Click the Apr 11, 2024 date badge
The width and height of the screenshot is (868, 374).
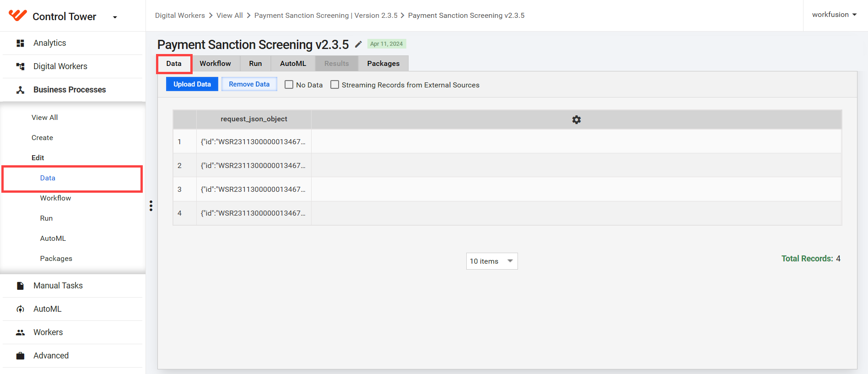click(x=387, y=44)
